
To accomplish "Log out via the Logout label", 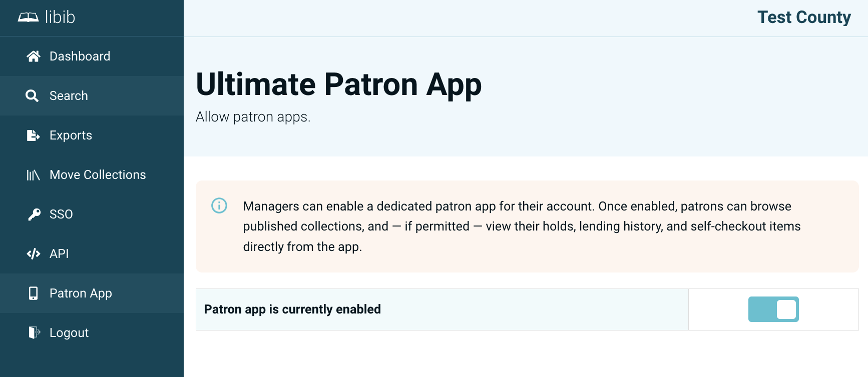I will (69, 333).
